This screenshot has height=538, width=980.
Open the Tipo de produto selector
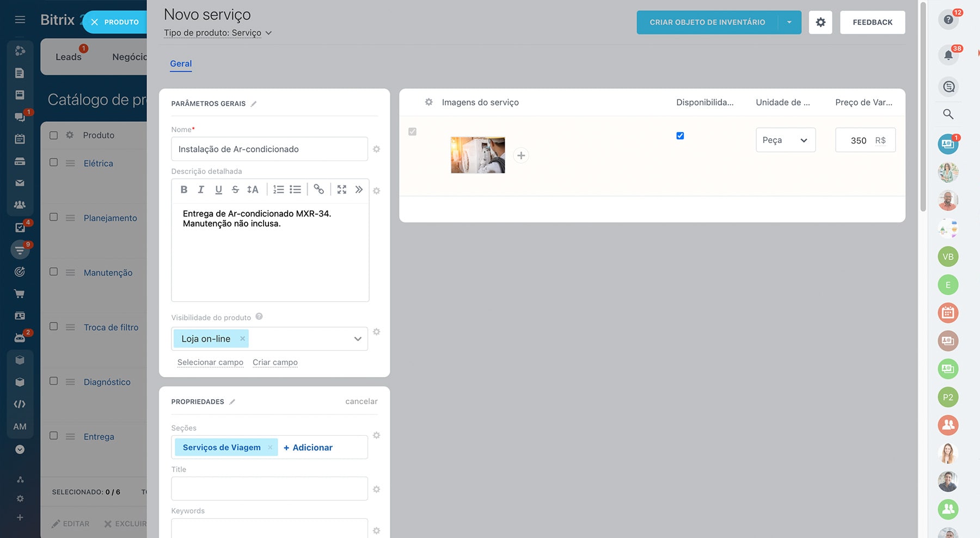tap(217, 33)
